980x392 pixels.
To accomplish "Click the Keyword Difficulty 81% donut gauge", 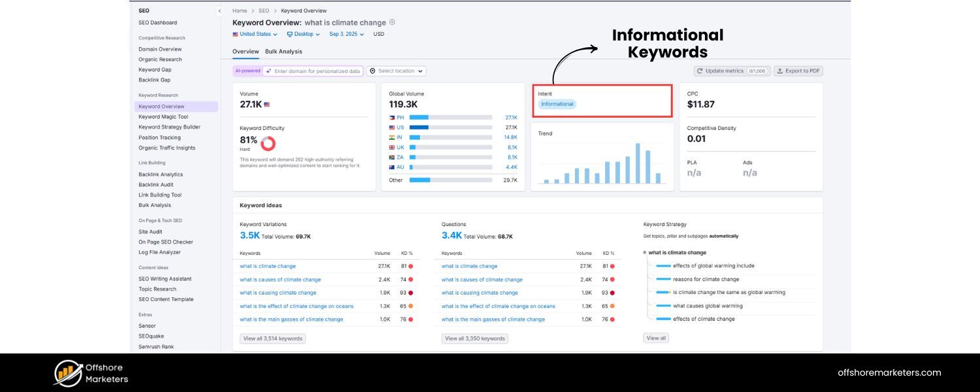I will click(x=268, y=143).
